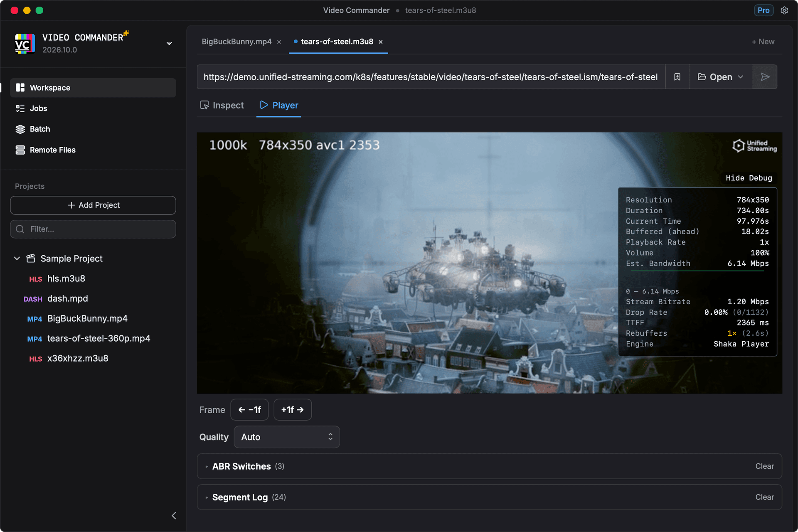798x532 pixels.
Task: Click the Remote Files server icon
Action: pyautogui.click(x=20, y=150)
